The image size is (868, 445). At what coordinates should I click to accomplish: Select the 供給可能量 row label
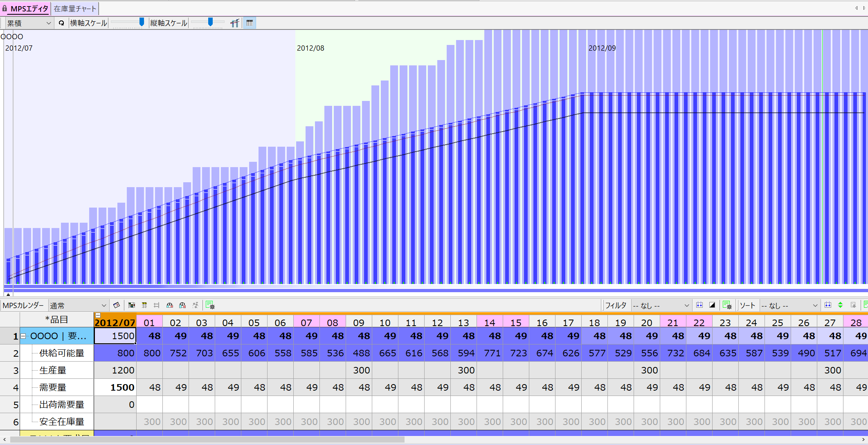(x=62, y=353)
